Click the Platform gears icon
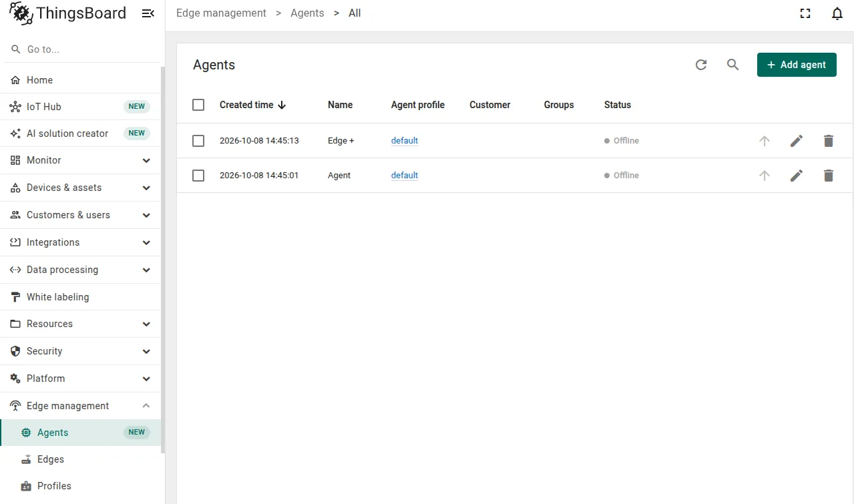The height and width of the screenshot is (504, 854). (x=15, y=379)
